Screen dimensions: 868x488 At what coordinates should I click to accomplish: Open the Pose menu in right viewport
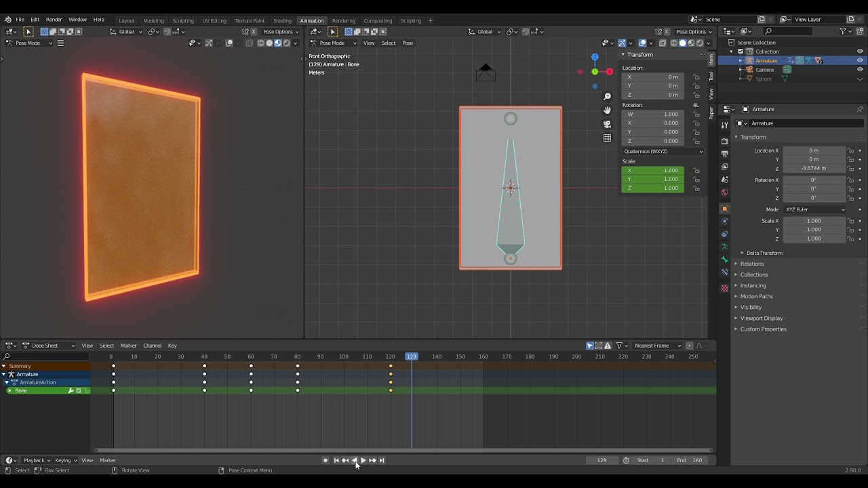(408, 43)
